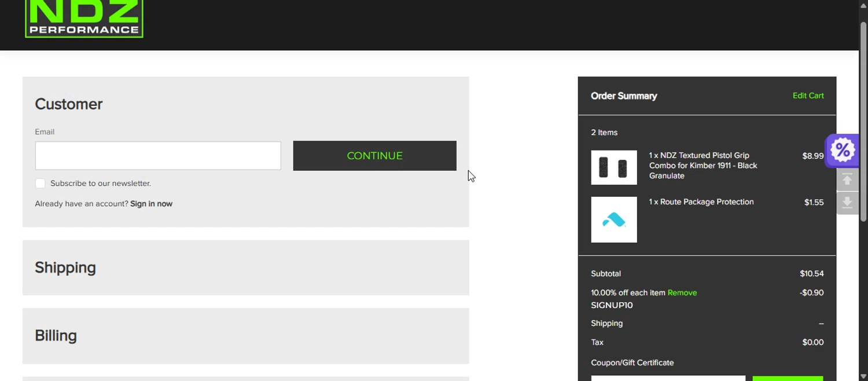The width and height of the screenshot is (868, 381).
Task: Click the '2 Items' count text
Action: click(x=604, y=133)
